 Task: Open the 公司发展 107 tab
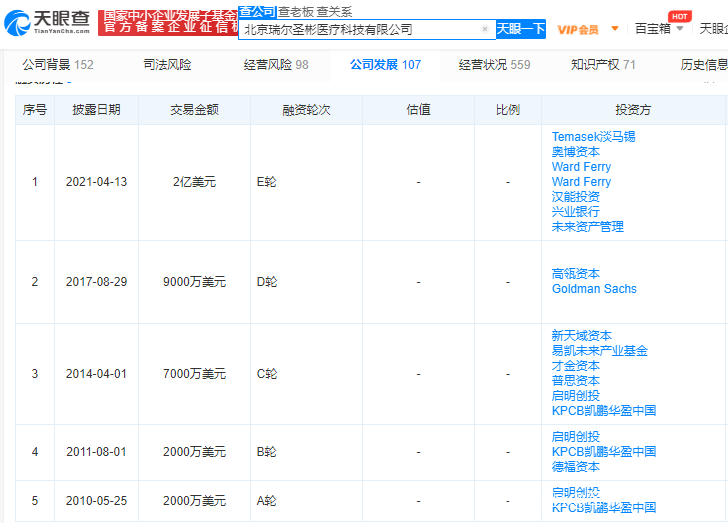click(x=385, y=65)
